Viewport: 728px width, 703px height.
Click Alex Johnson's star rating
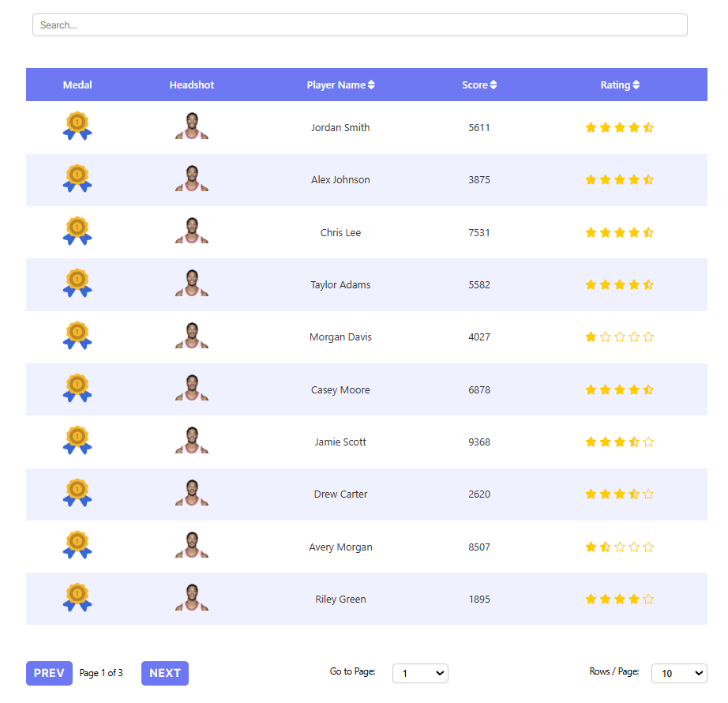[x=619, y=179]
